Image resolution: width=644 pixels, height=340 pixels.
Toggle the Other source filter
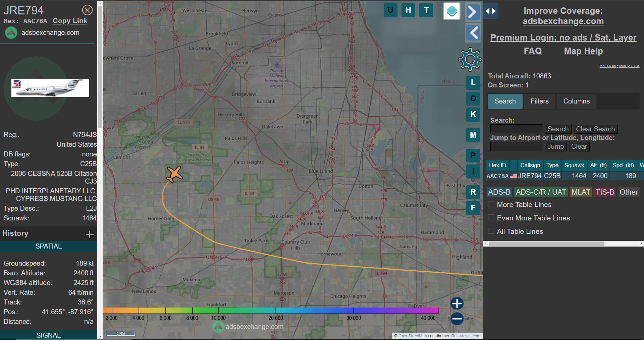pyautogui.click(x=629, y=192)
